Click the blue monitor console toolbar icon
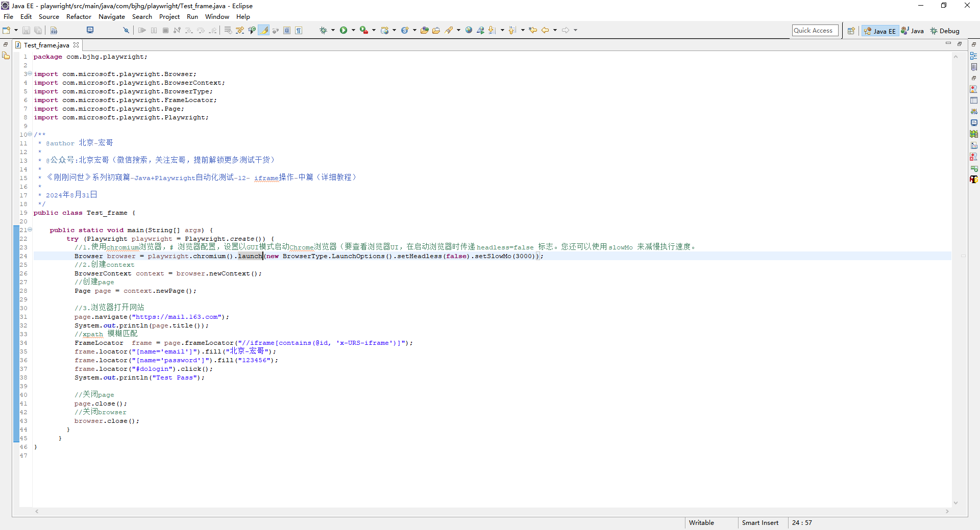The width and height of the screenshot is (980, 530). tap(90, 30)
